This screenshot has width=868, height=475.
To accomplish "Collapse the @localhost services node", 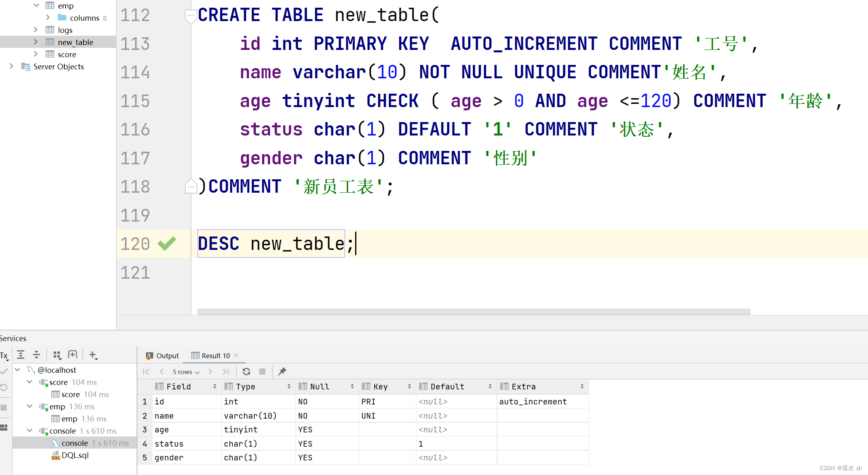I will click(18, 370).
